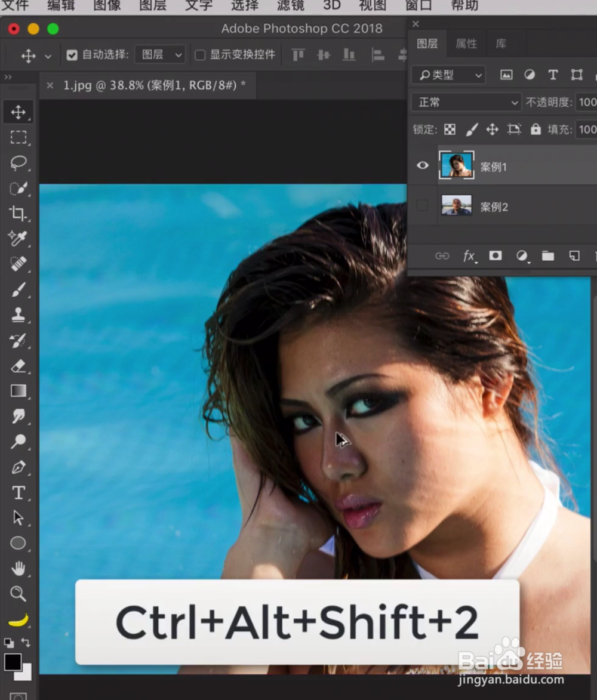
Task: Align bottom edges in options bar
Action: coord(349,55)
